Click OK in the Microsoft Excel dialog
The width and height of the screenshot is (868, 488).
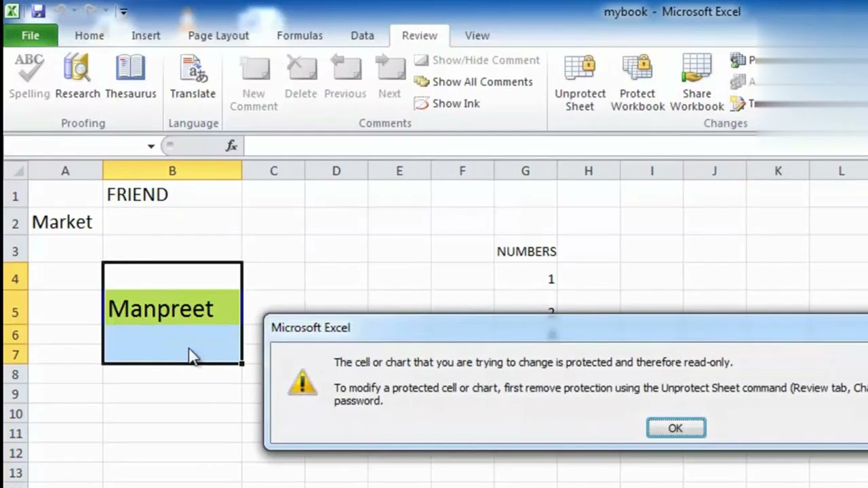coord(676,428)
